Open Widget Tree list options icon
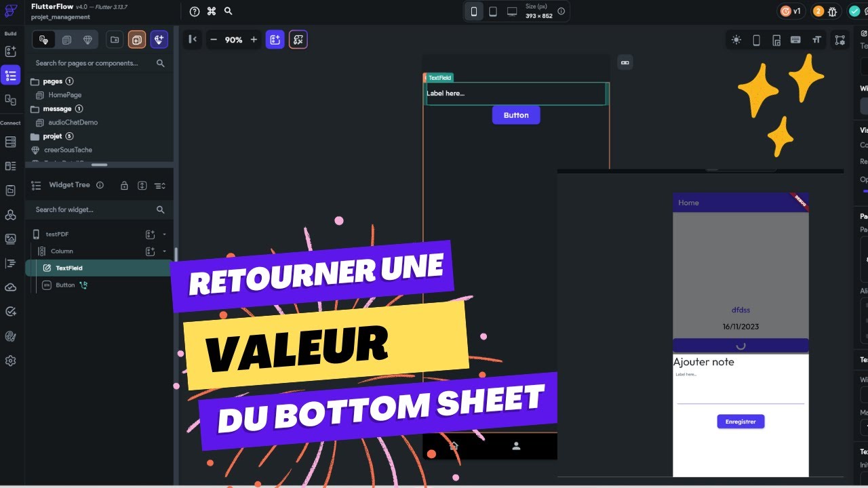 point(160,186)
